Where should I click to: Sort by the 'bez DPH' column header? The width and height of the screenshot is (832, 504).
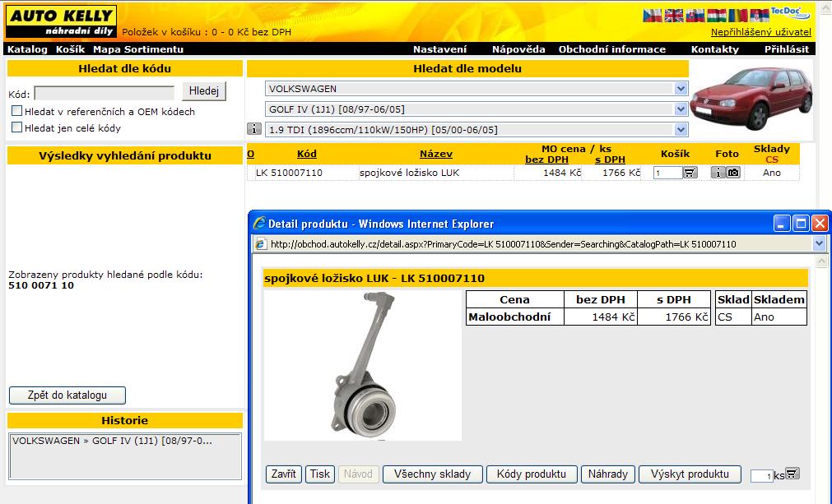click(x=546, y=160)
